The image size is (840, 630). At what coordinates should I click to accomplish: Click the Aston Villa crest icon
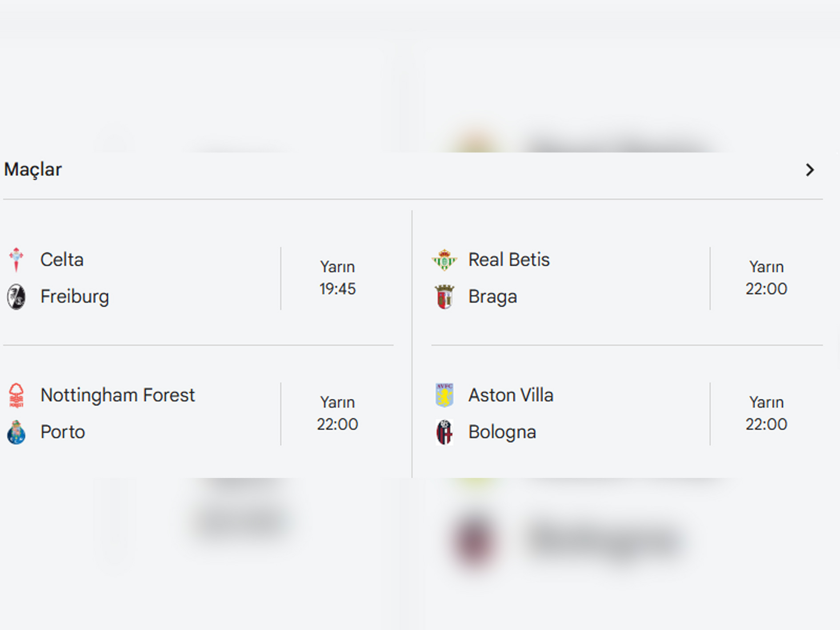tap(444, 395)
